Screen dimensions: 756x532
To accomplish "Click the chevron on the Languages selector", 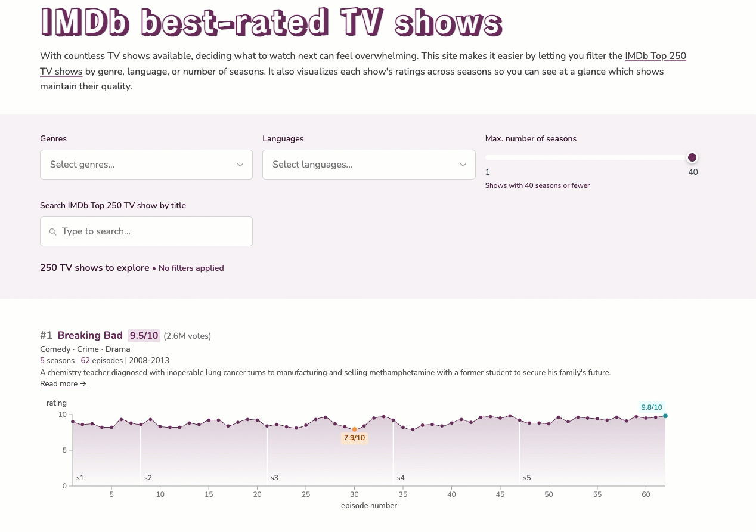I will 463,165.
